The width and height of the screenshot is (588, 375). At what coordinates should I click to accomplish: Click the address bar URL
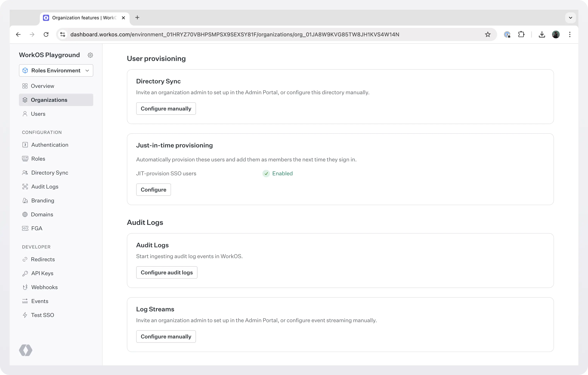pos(235,34)
